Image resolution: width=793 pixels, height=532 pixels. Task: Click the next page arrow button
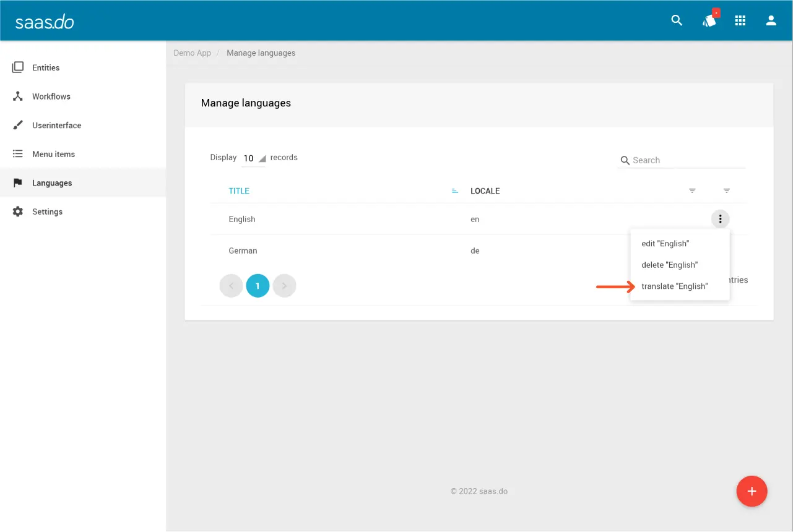pyautogui.click(x=284, y=286)
